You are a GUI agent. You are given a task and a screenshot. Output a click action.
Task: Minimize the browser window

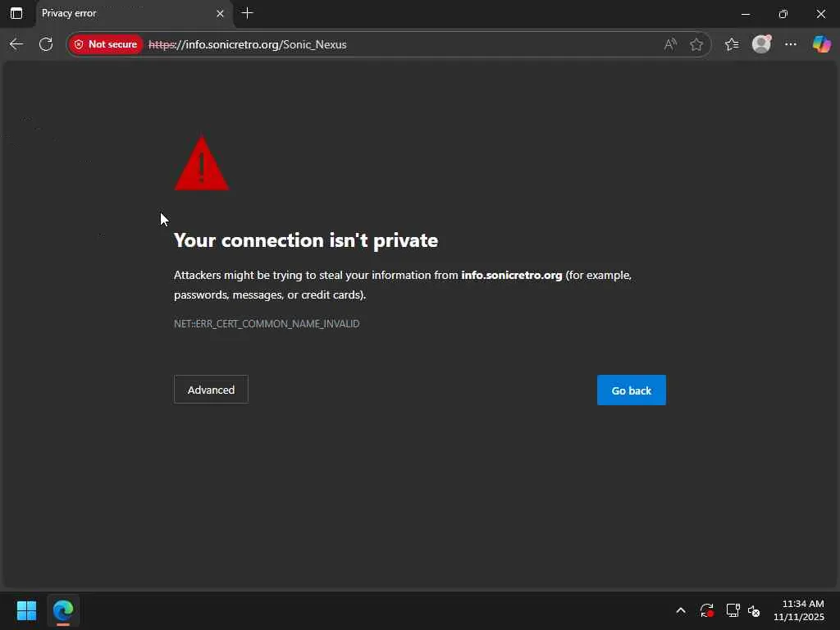point(746,14)
